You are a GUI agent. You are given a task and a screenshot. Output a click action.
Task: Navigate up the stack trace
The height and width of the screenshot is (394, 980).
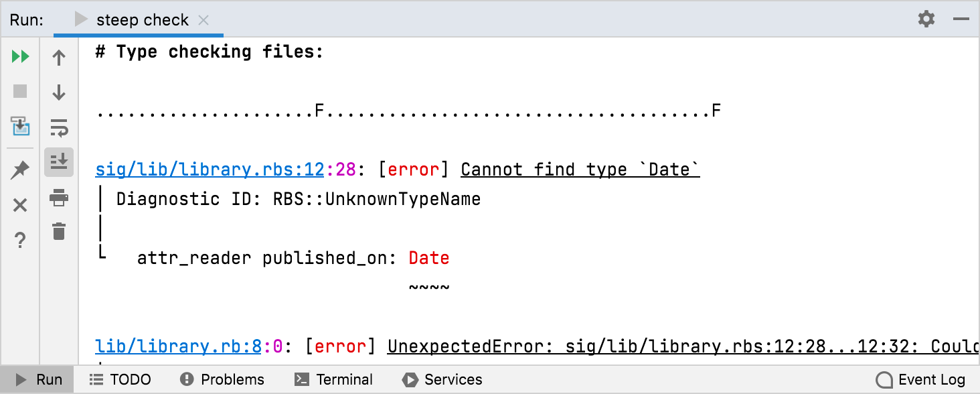(59, 56)
